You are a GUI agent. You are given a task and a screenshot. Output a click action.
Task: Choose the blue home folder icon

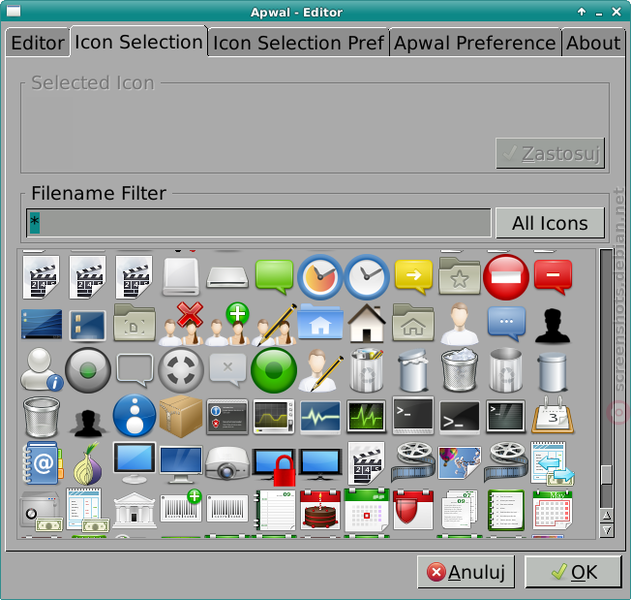[x=320, y=323]
